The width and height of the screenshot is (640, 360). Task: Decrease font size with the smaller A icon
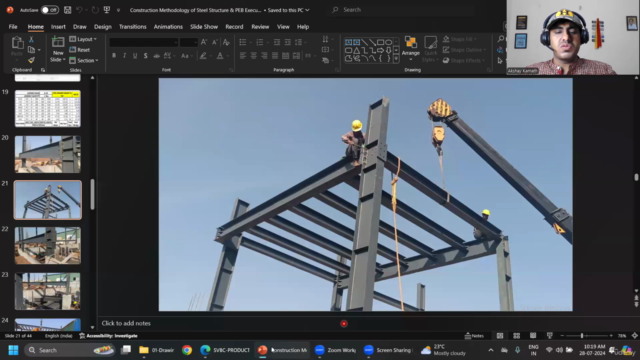(215, 42)
